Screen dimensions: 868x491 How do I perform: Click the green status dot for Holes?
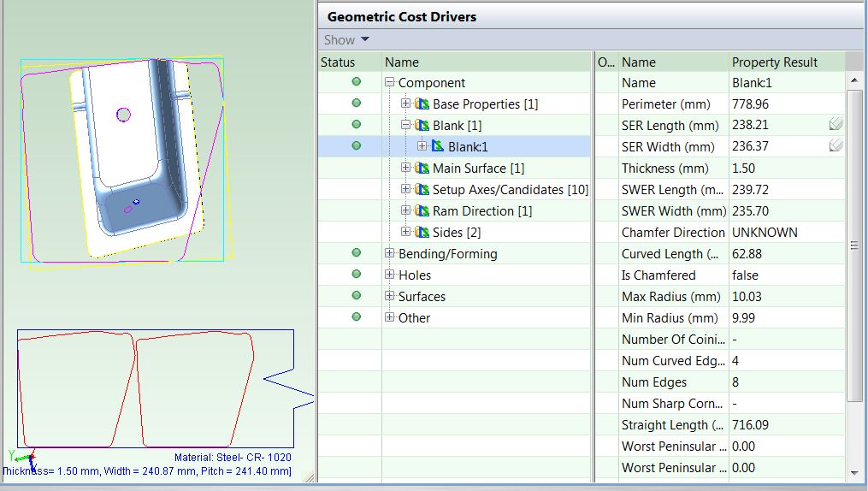[357, 275]
